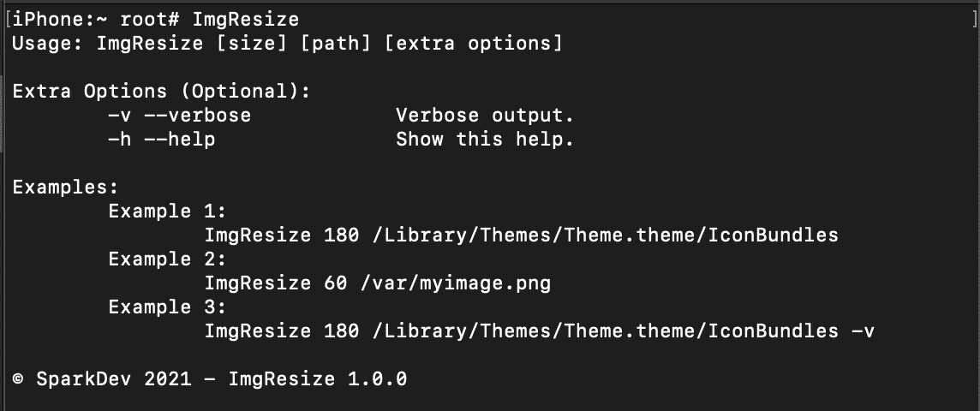Click the [path] argument in the usage line

coord(336,44)
